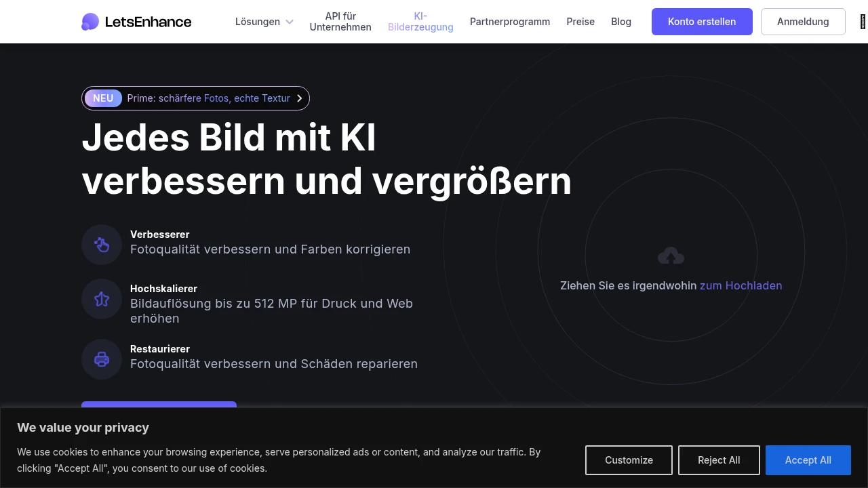Click the Restaurierer printer icon
868x488 pixels.
pos(102,359)
